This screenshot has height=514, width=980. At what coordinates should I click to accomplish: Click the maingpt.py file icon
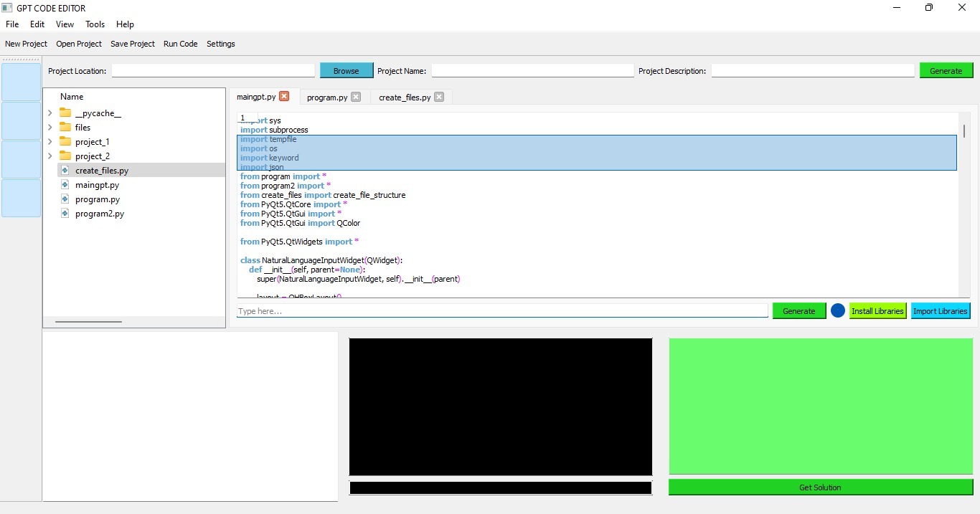[x=65, y=185]
